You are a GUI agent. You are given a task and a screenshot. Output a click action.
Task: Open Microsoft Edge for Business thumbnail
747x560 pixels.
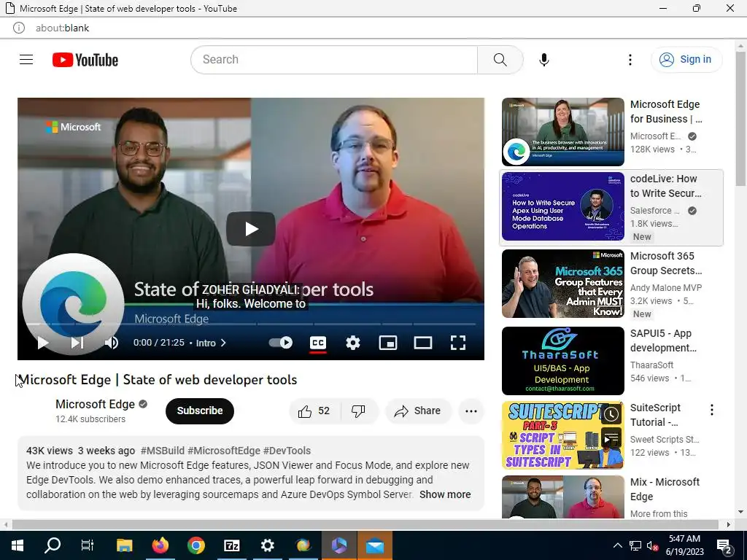(562, 132)
